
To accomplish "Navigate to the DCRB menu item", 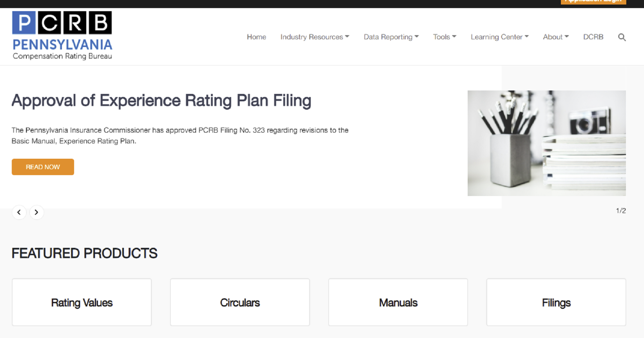I will tap(593, 37).
